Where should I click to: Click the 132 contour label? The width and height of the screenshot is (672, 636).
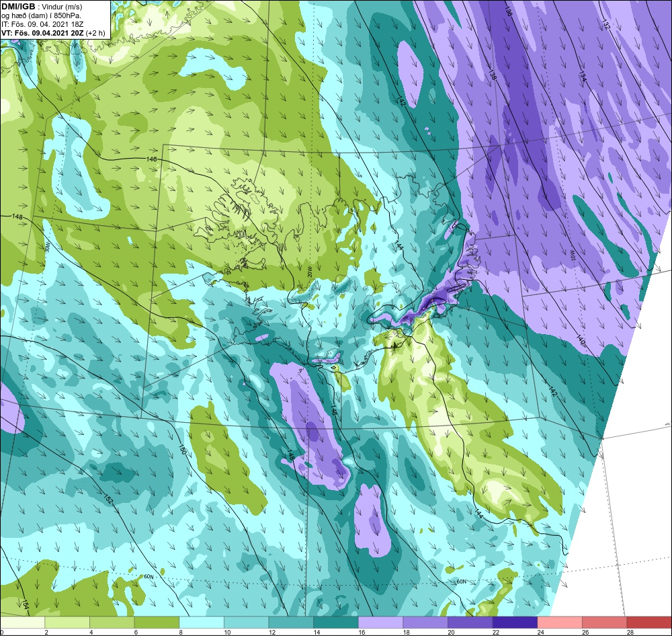click(x=606, y=24)
